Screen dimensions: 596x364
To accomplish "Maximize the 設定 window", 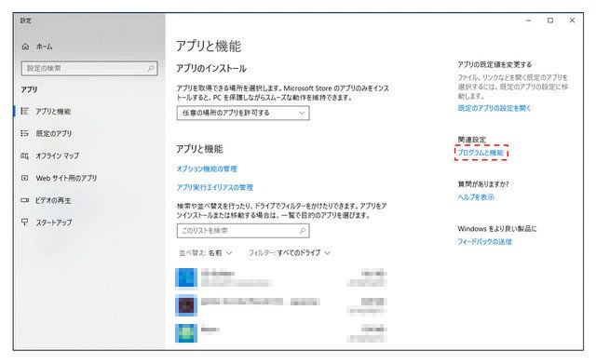I will point(550,20).
